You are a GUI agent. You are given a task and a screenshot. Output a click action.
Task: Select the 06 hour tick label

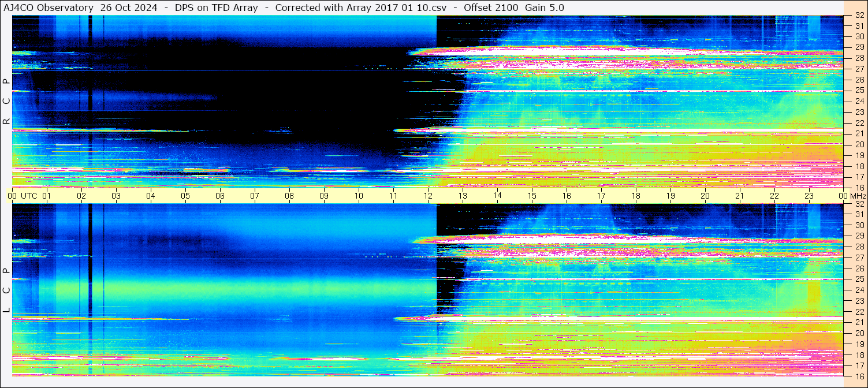[220, 196]
